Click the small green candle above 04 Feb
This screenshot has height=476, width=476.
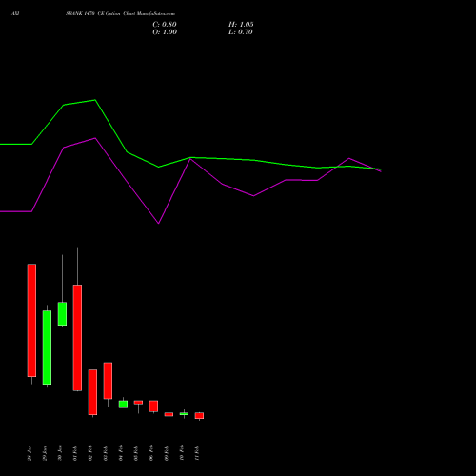[x=123, y=405]
